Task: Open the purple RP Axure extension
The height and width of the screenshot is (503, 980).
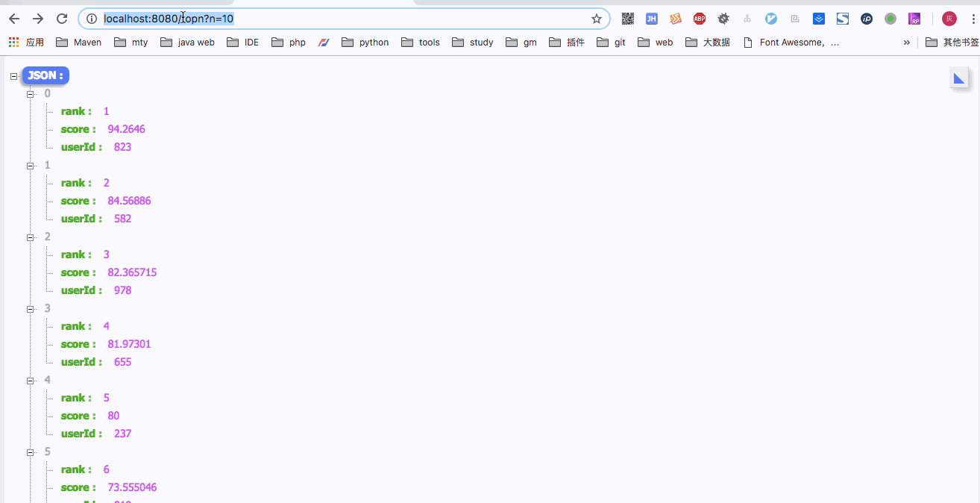Action: point(914,19)
